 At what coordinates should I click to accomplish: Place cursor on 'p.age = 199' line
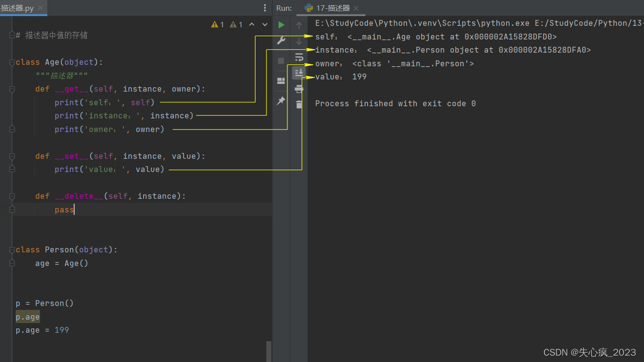tap(42, 330)
